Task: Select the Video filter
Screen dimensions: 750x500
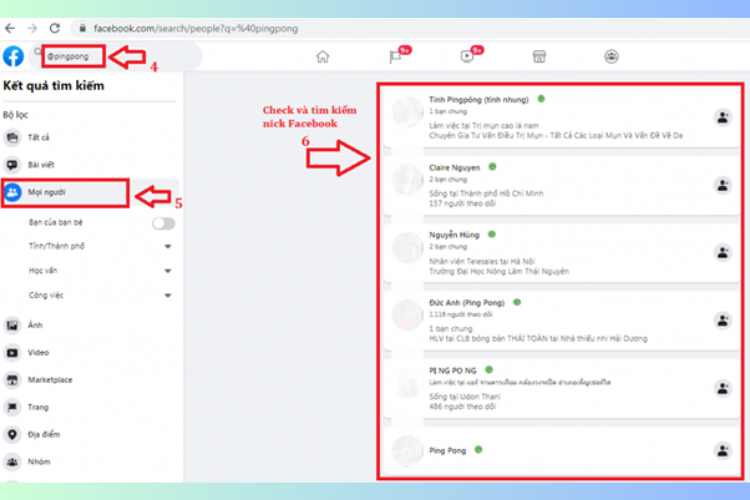Action: (x=89, y=353)
